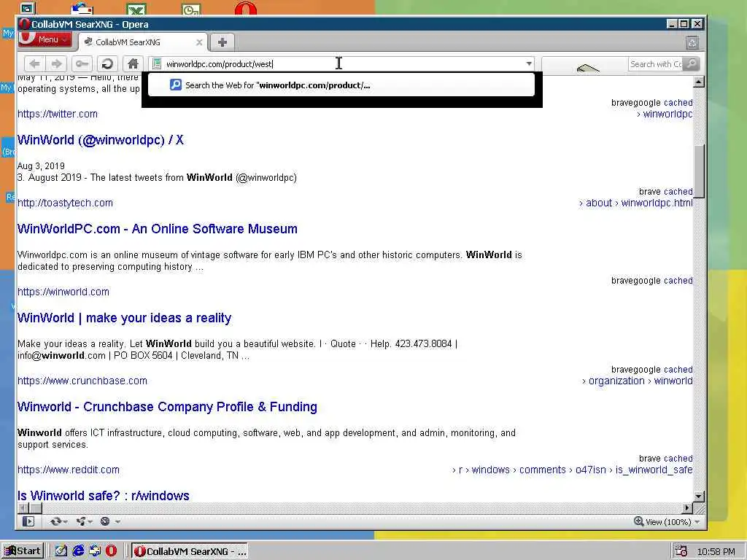
Task: Open the https://www.reddit.com link
Action: click(x=69, y=470)
